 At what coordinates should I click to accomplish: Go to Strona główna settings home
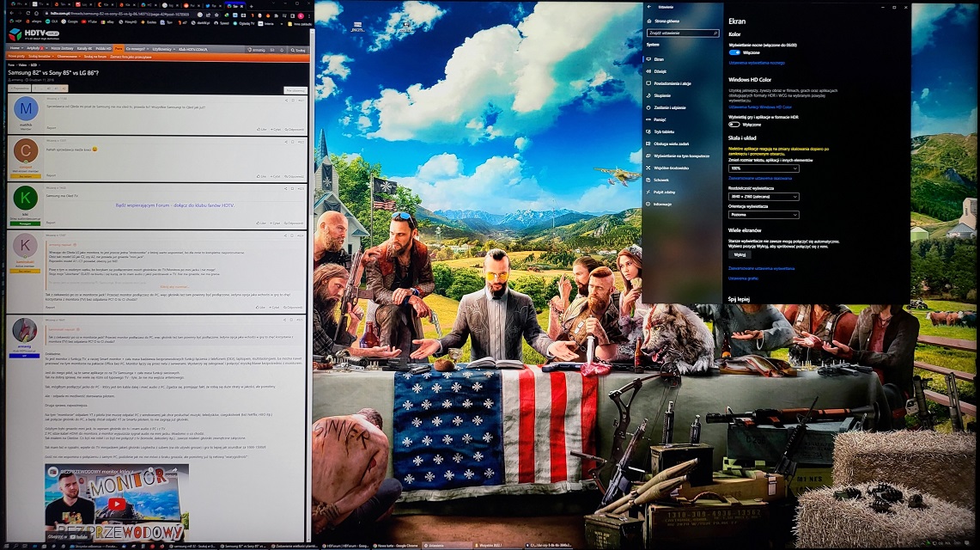click(662, 21)
